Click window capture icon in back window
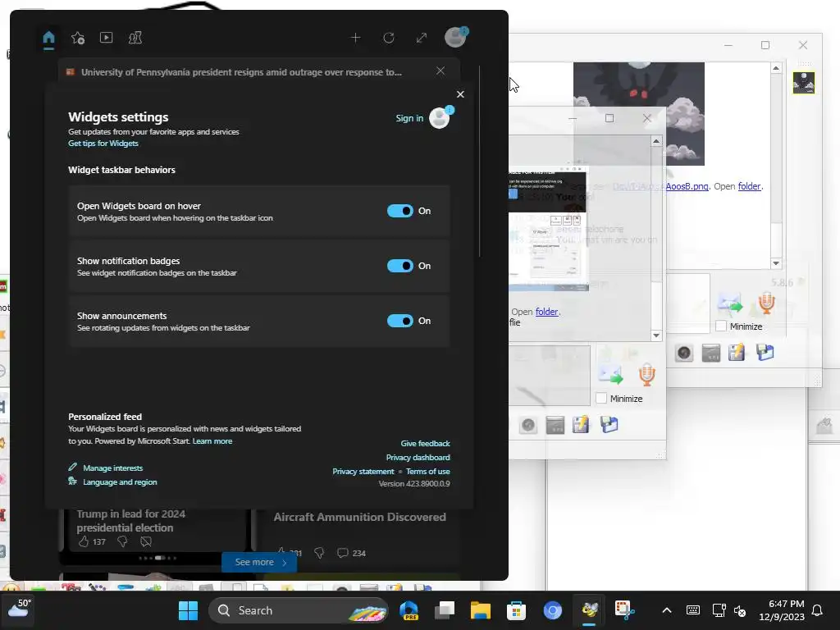Viewport: 840px width, 630px height. (x=711, y=353)
